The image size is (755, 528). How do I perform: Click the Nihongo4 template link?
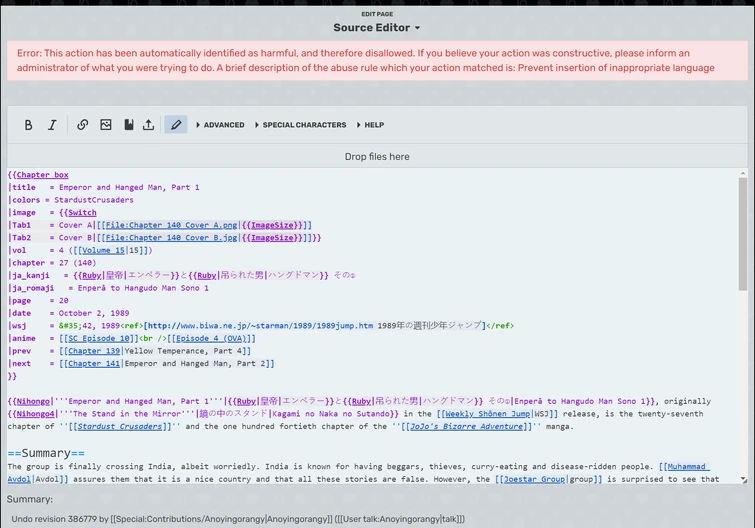pos(34,413)
